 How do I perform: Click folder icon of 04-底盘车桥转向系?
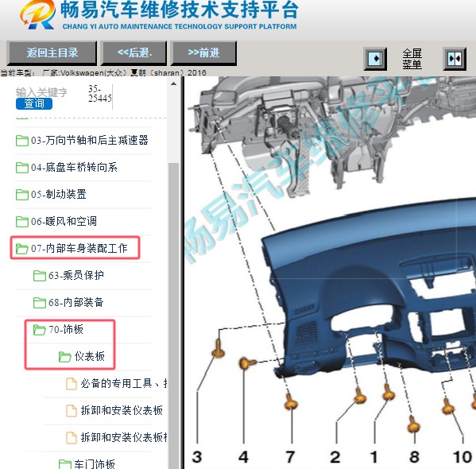click(22, 168)
